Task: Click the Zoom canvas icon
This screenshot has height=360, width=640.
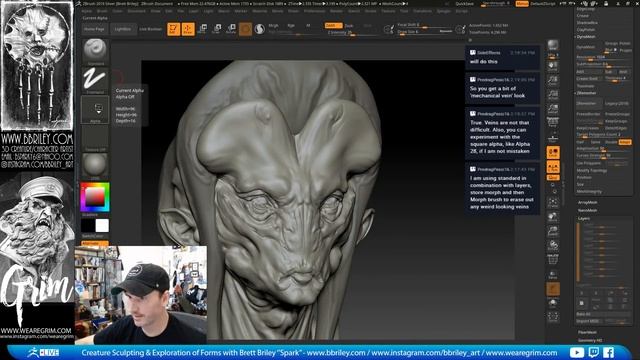Action: (553, 80)
